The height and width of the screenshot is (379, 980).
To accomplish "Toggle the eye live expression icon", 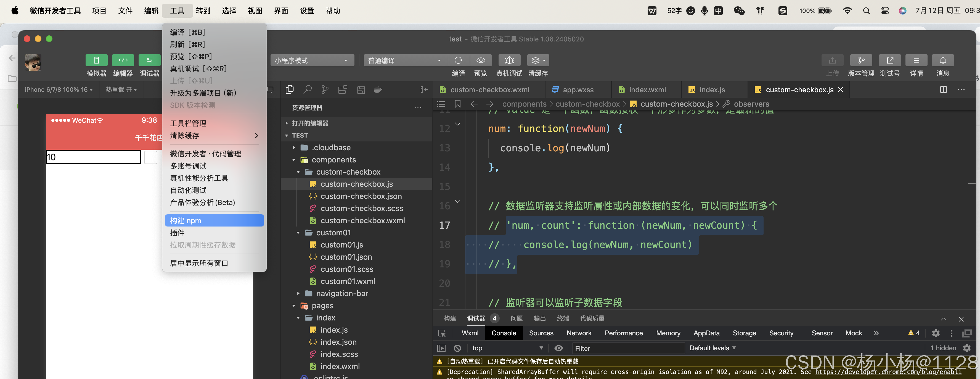I will click(x=558, y=348).
